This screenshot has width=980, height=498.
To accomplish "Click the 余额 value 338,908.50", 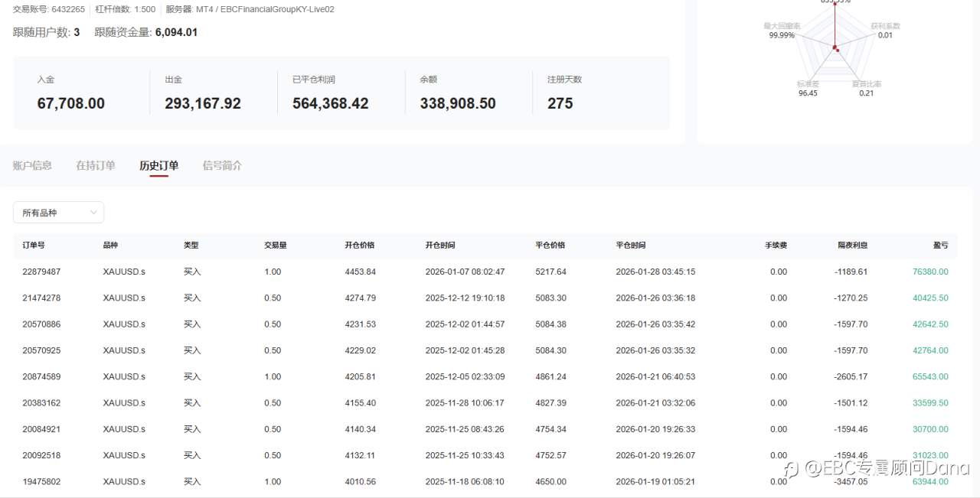I will pyautogui.click(x=458, y=103).
